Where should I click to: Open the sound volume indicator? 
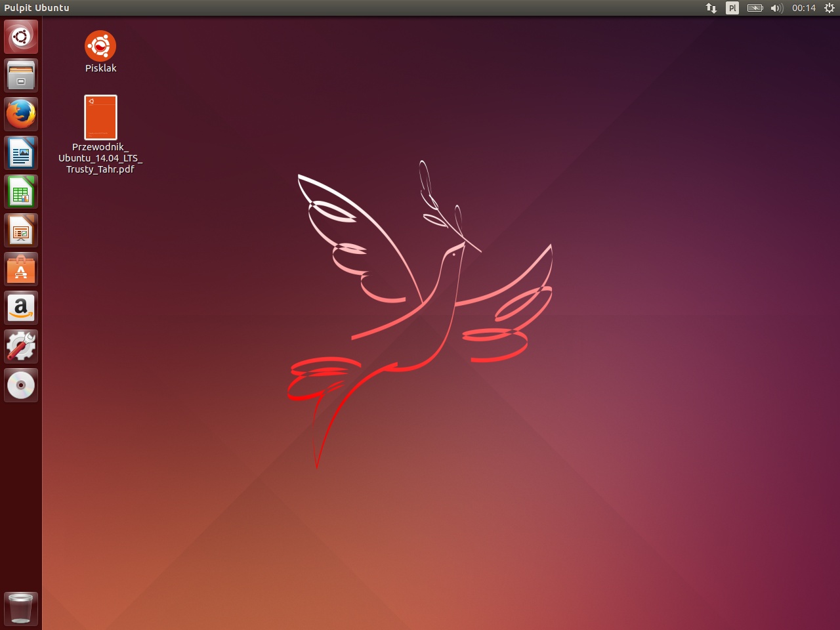[x=777, y=8]
